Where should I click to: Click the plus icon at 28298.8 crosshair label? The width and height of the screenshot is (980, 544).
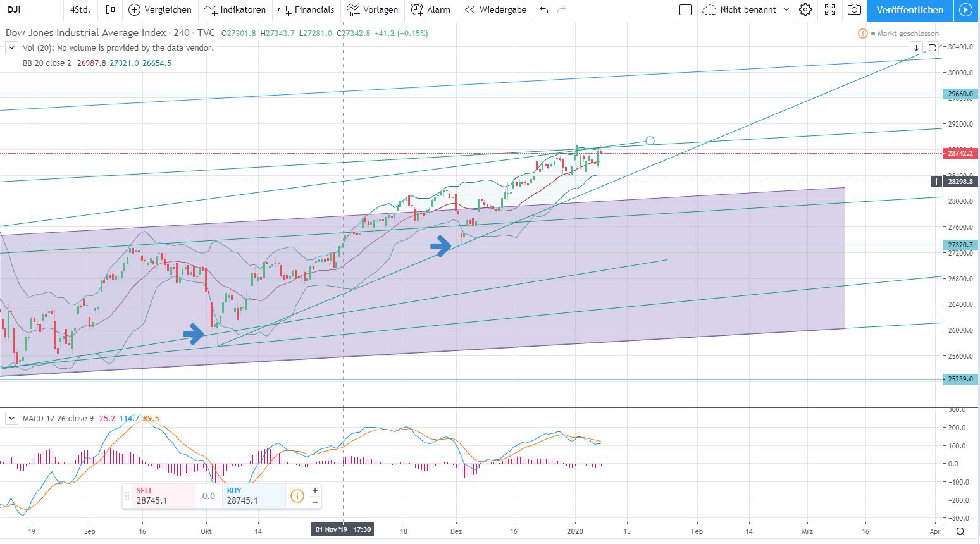(936, 182)
